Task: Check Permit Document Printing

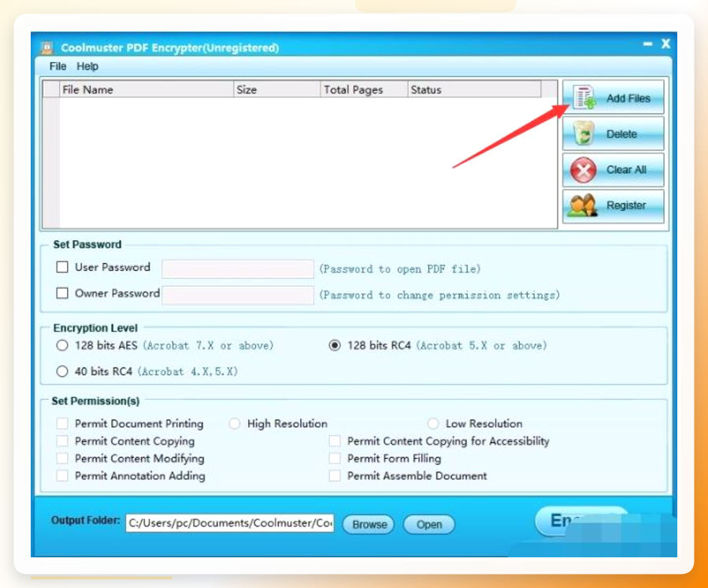Action: [x=62, y=423]
